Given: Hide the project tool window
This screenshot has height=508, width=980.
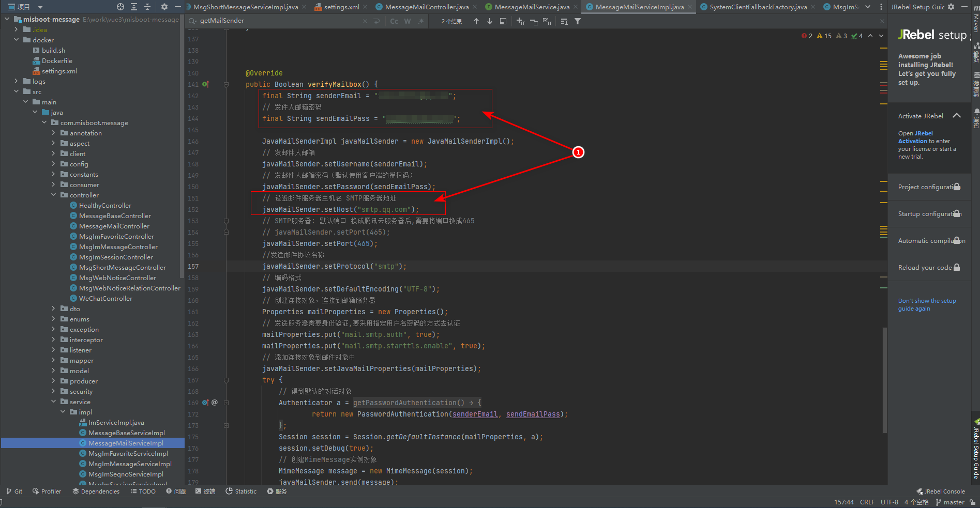Looking at the screenshot, I should 177,7.
